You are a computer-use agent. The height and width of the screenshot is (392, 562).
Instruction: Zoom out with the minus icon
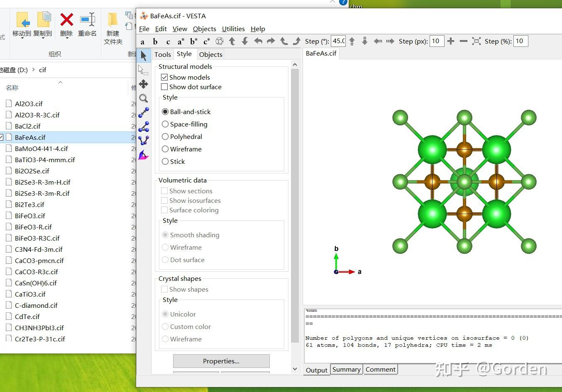tap(464, 41)
